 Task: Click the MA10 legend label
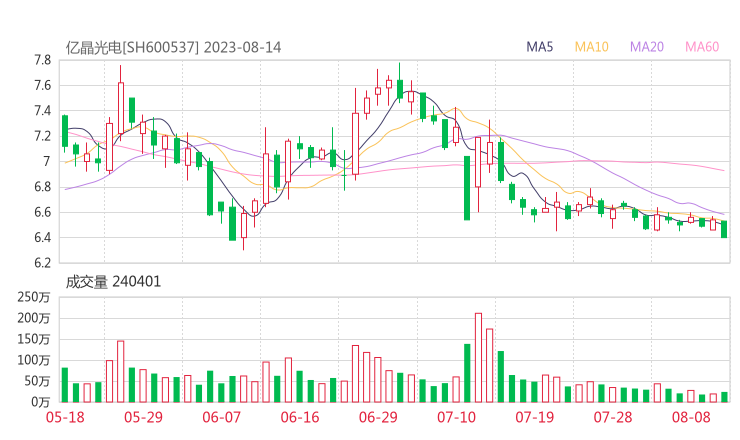coord(591,47)
